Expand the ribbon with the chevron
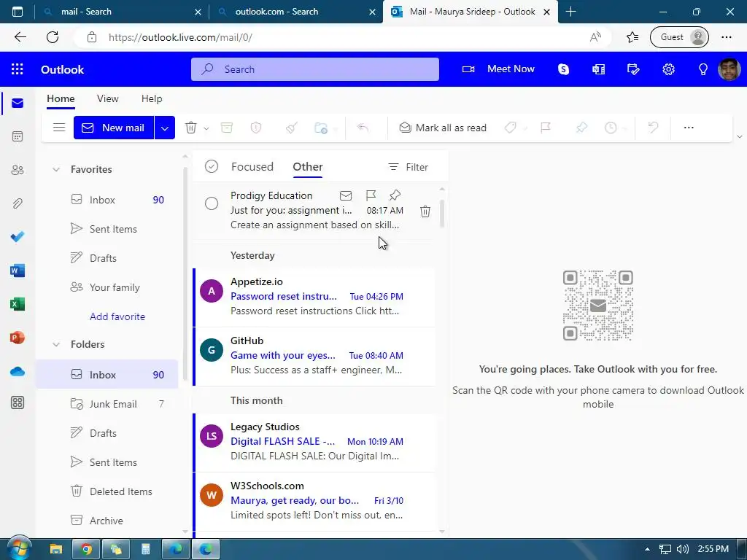Image resolution: width=747 pixels, height=560 pixels. pyautogui.click(x=740, y=136)
